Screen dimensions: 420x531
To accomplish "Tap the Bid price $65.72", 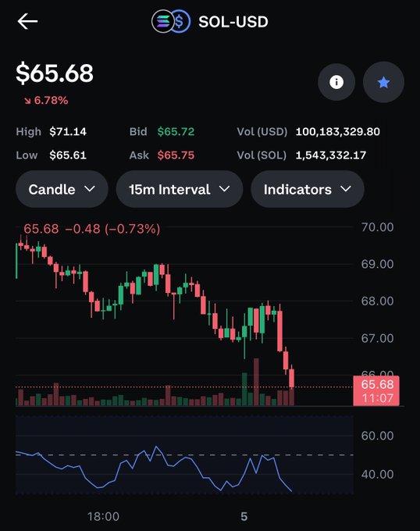I will click(x=176, y=131).
